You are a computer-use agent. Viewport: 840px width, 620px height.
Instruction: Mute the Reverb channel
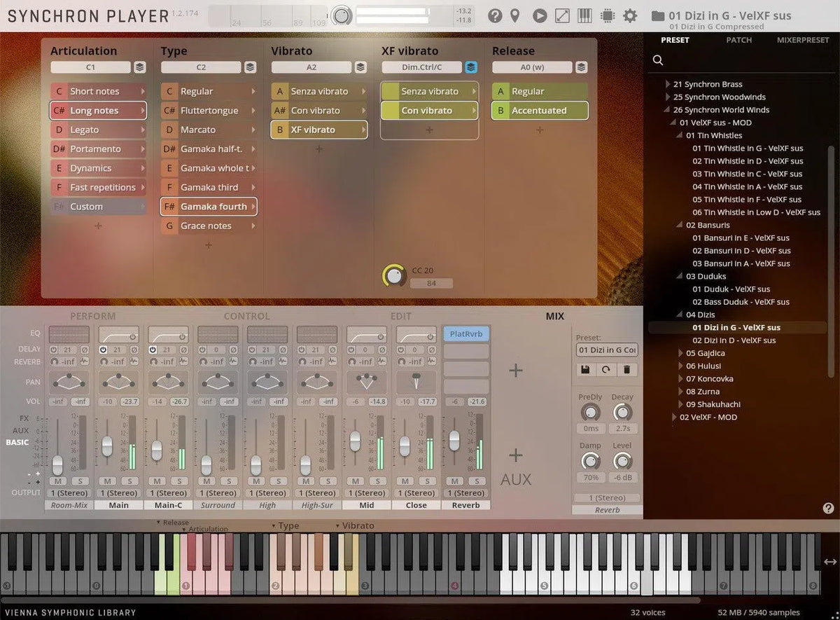point(455,481)
